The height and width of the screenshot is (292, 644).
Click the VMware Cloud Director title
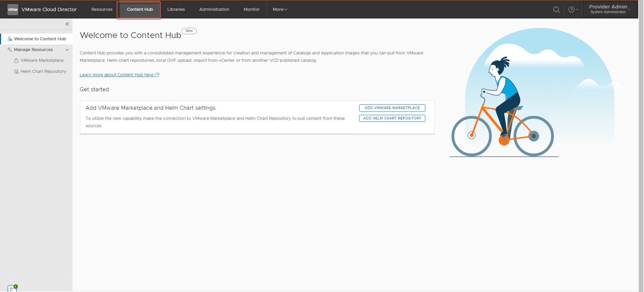(49, 9)
